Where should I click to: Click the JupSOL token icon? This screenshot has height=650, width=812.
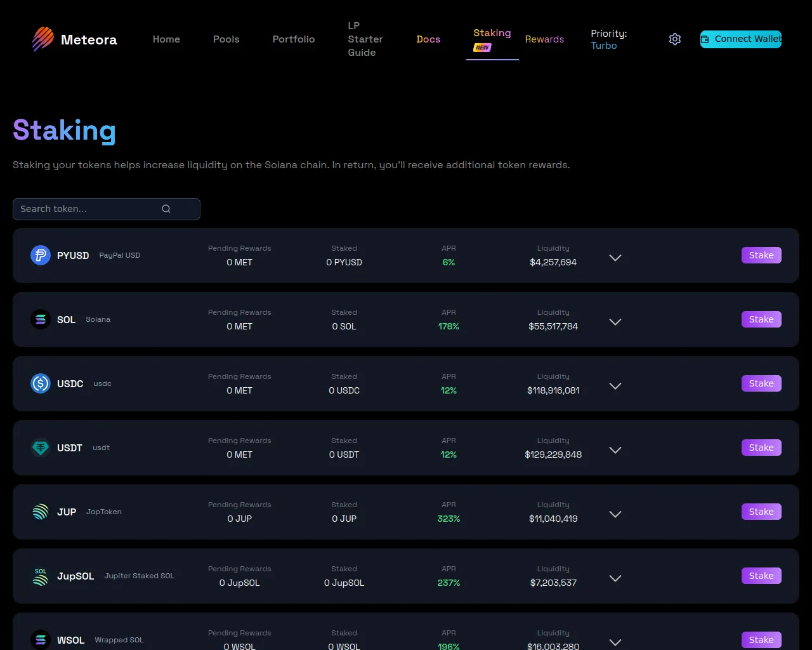click(x=41, y=576)
